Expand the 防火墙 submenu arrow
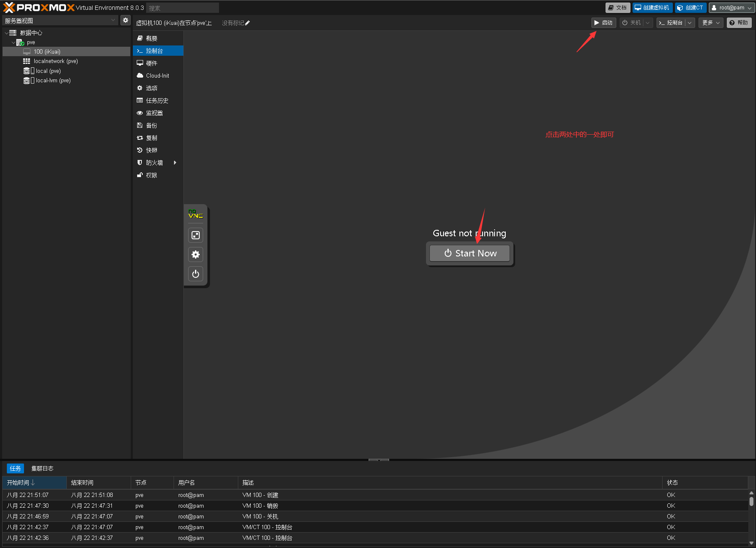 175,163
